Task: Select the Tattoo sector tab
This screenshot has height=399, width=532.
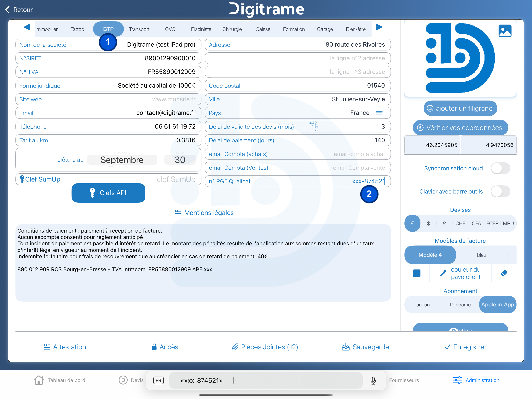Action: tap(77, 29)
